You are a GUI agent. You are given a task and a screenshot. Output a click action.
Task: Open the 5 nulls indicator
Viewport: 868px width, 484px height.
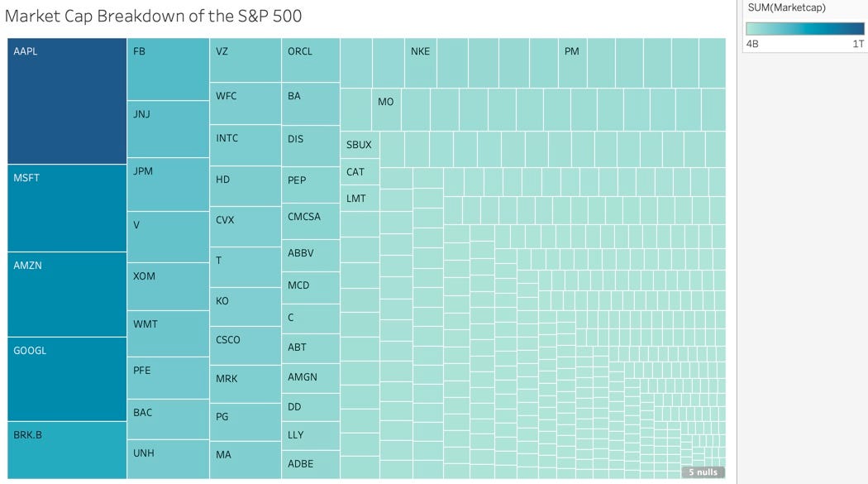[x=703, y=472]
